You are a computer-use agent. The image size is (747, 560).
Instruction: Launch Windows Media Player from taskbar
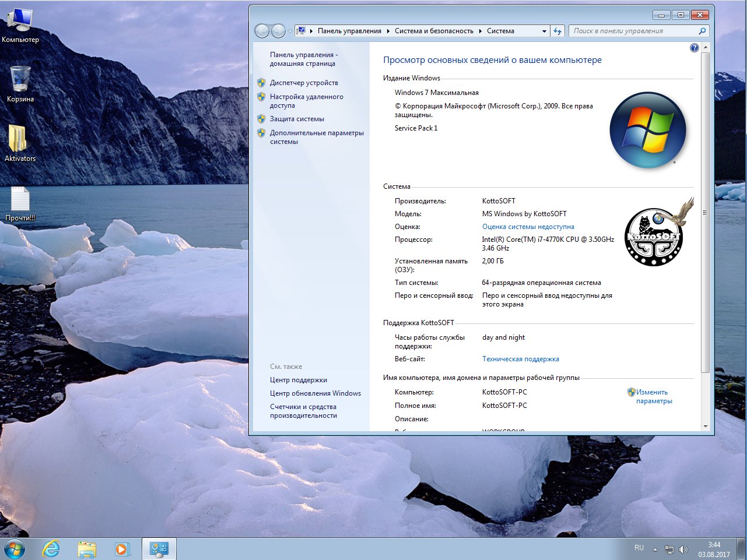click(x=122, y=549)
